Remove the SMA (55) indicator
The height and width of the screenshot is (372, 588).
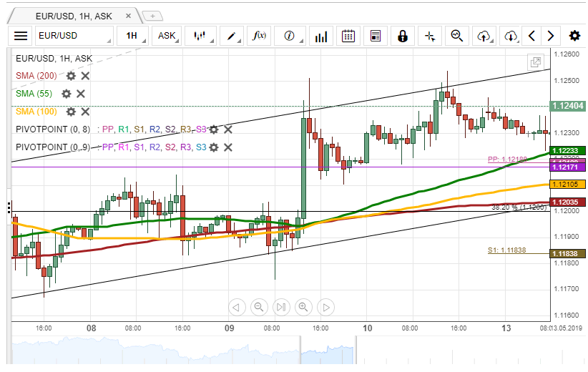point(81,94)
